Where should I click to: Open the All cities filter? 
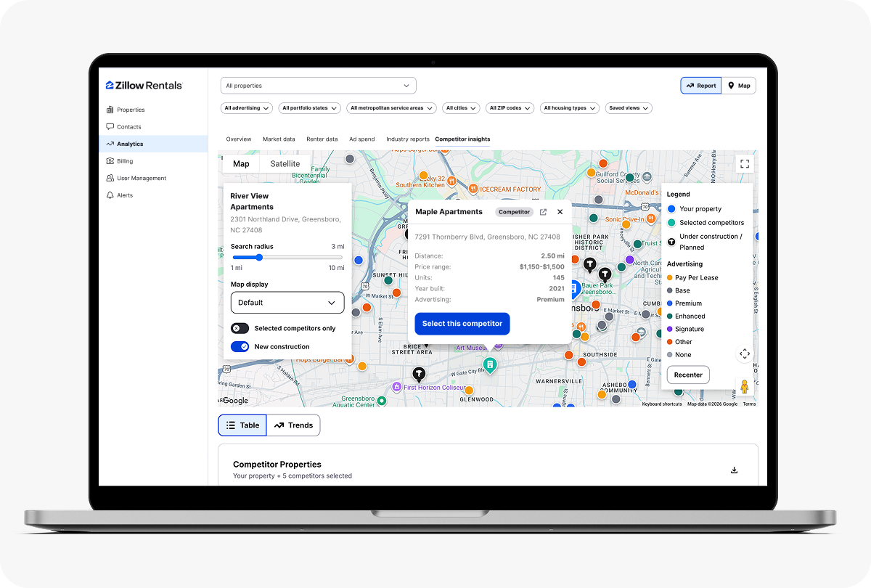pos(461,108)
